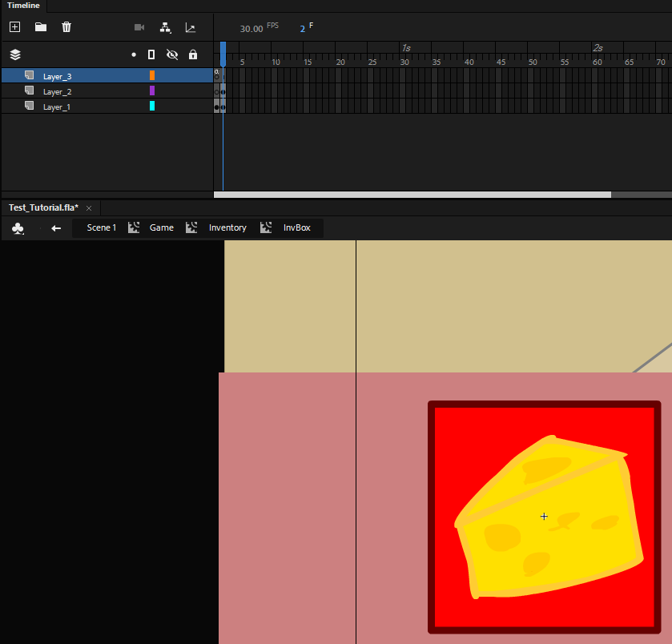The image size is (672, 644).
Task: Open the Timeline panel tab
Action: pyautogui.click(x=23, y=6)
